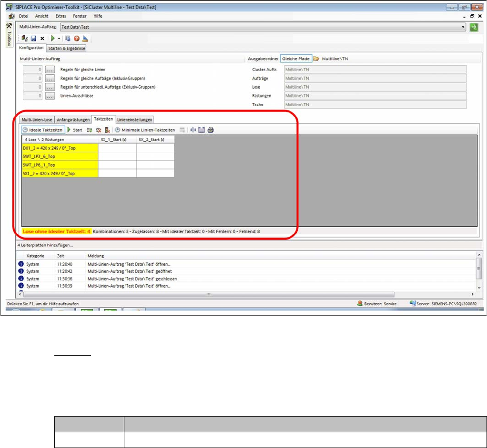Click the set-square ruler icon in toolbar

(x=85, y=39)
